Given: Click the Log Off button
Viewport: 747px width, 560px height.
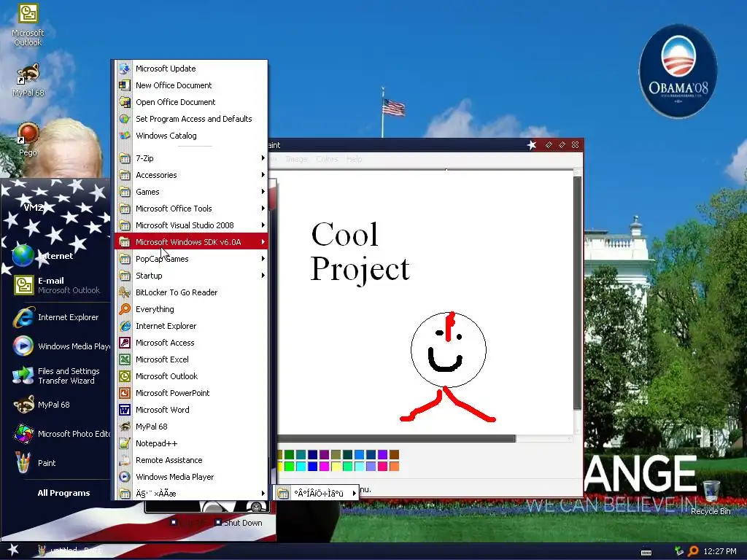Looking at the screenshot, I should 189,523.
